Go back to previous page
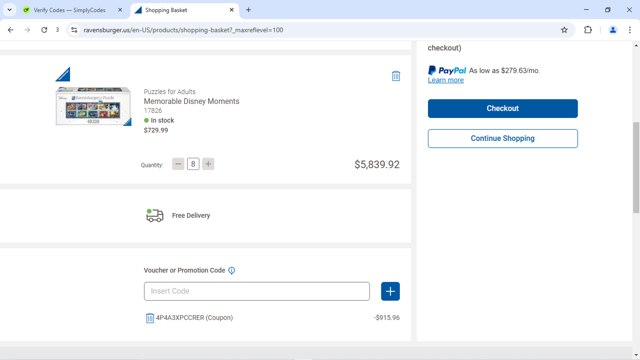640x360 pixels. pyautogui.click(x=11, y=30)
